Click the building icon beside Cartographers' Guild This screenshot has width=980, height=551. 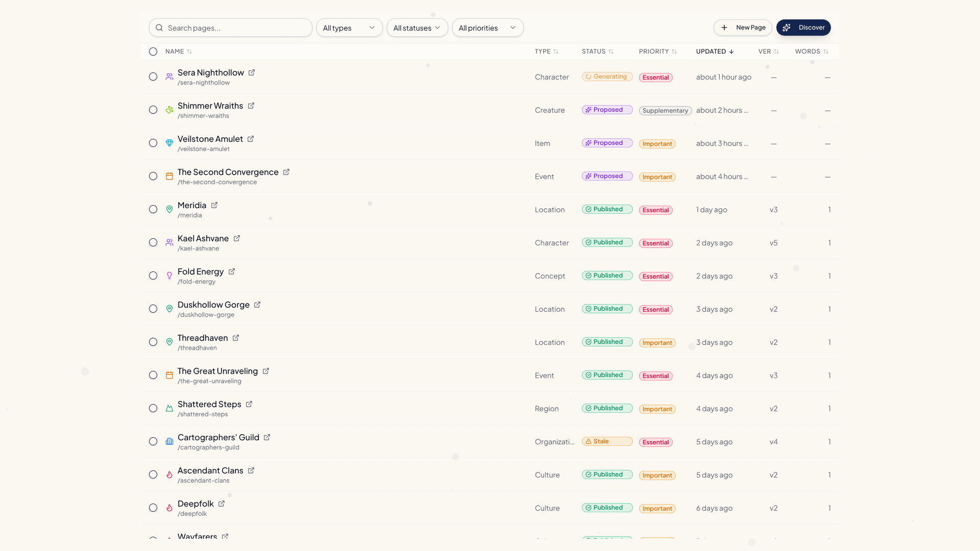(169, 441)
